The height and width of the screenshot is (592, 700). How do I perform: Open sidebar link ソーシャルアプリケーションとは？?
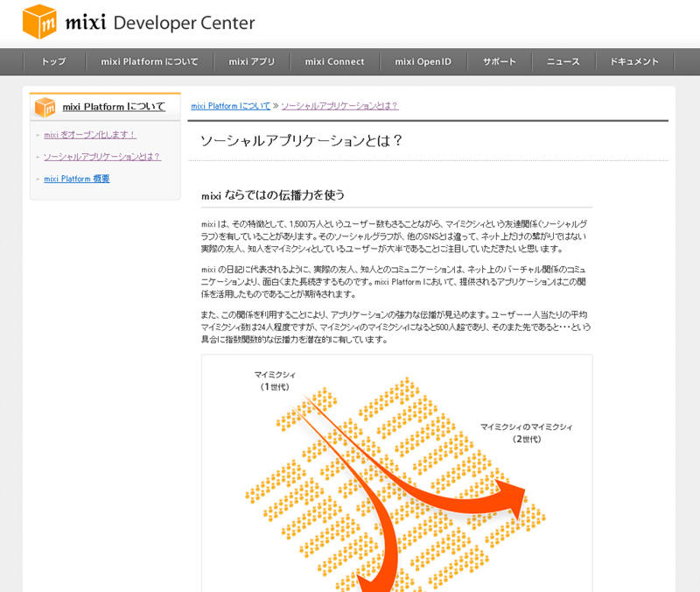click(101, 157)
